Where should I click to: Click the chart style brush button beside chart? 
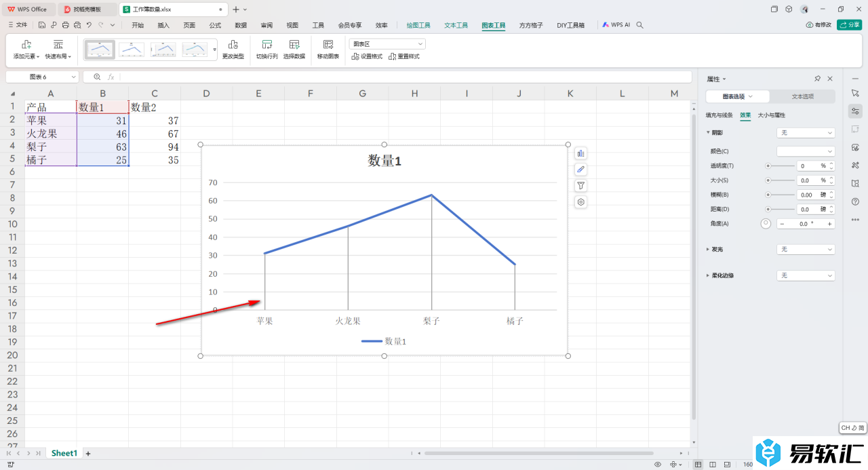click(581, 170)
